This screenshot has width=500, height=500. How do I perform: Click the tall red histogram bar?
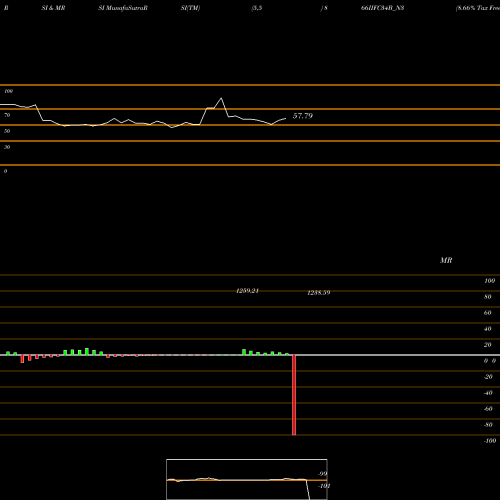coord(294,395)
